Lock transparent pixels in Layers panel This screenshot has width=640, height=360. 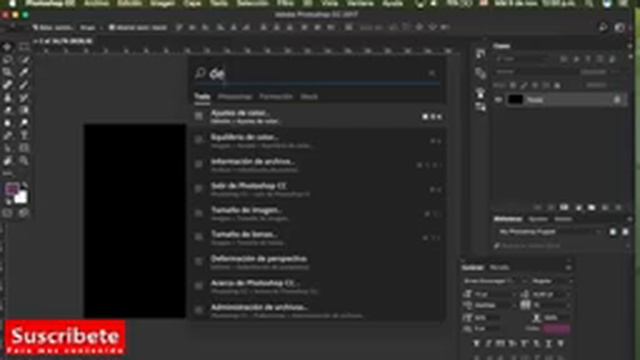click(513, 85)
